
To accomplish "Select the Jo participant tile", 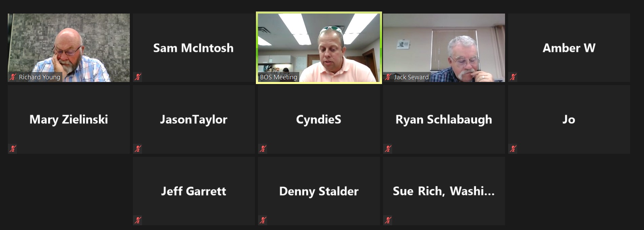I will [x=569, y=119].
